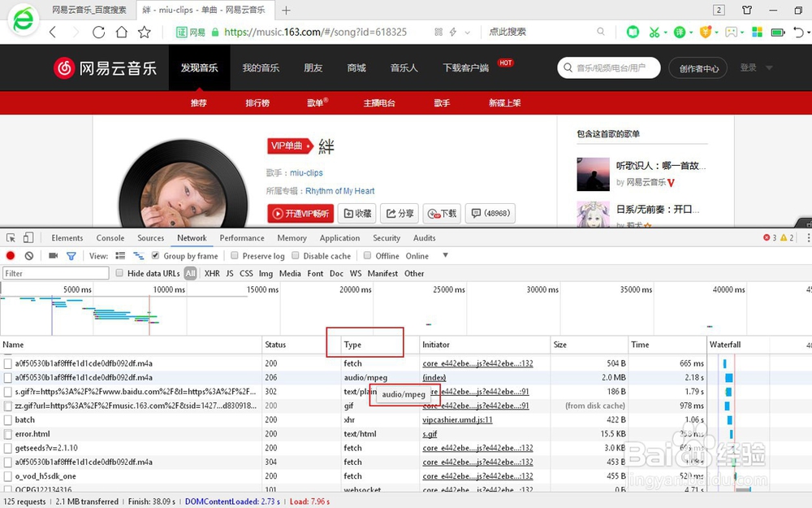This screenshot has width=812, height=508.
Task: Open 听歌识人 playlist thumbnail
Action: [x=593, y=174]
